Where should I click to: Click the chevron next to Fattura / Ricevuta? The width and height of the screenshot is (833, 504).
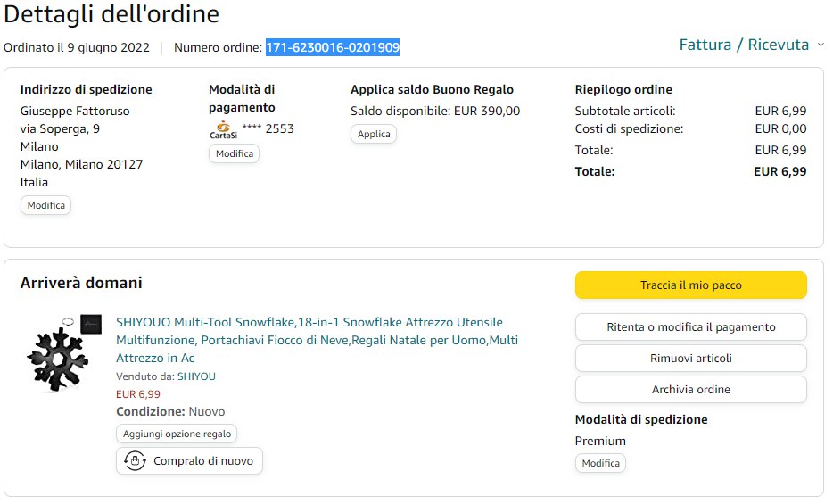pyautogui.click(x=820, y=45)
